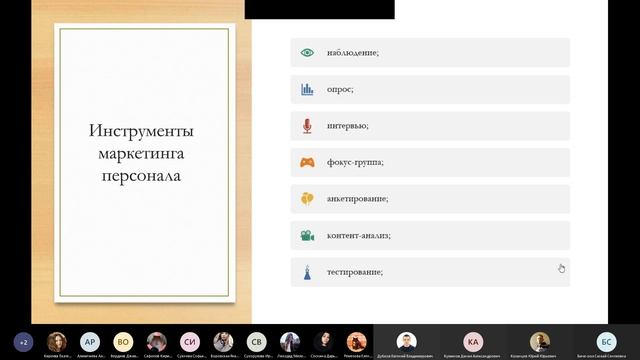Viewport: 640px width, 360px height.
Task: Select the orange animal photo participant avatar
Action: tap(356, 342)
